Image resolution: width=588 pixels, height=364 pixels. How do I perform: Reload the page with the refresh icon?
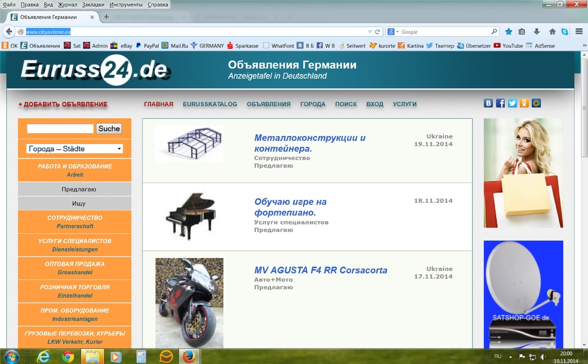[x=378, y=32]
